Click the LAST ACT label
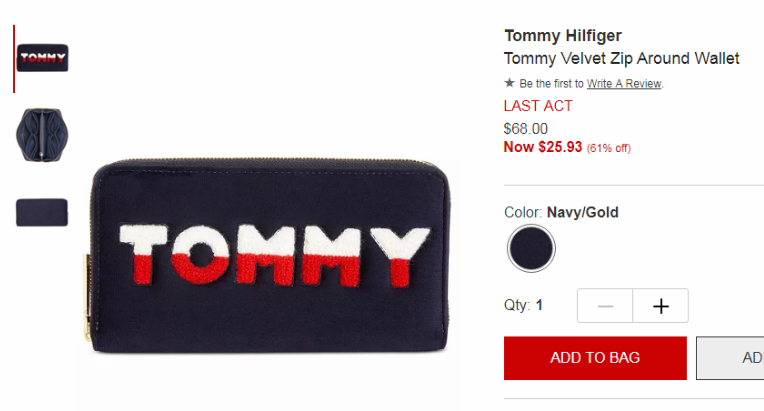Viewport: 764px width, 411px height. click(538, 106)
